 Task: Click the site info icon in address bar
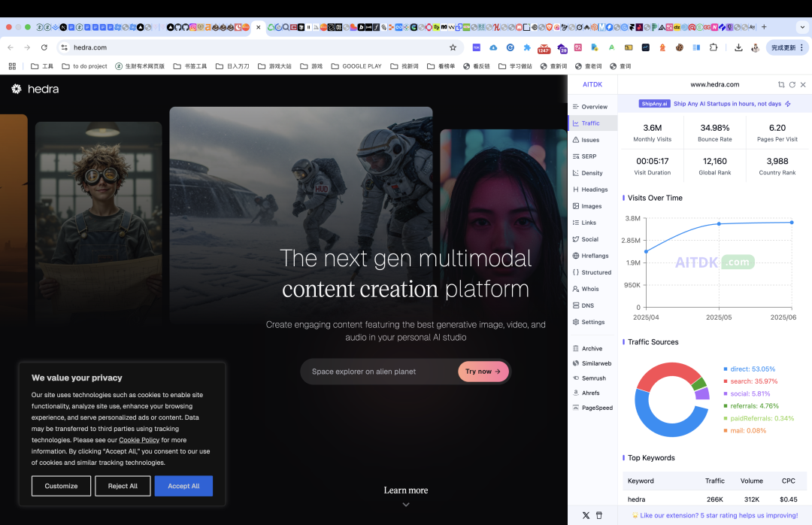tap(64, 47)
